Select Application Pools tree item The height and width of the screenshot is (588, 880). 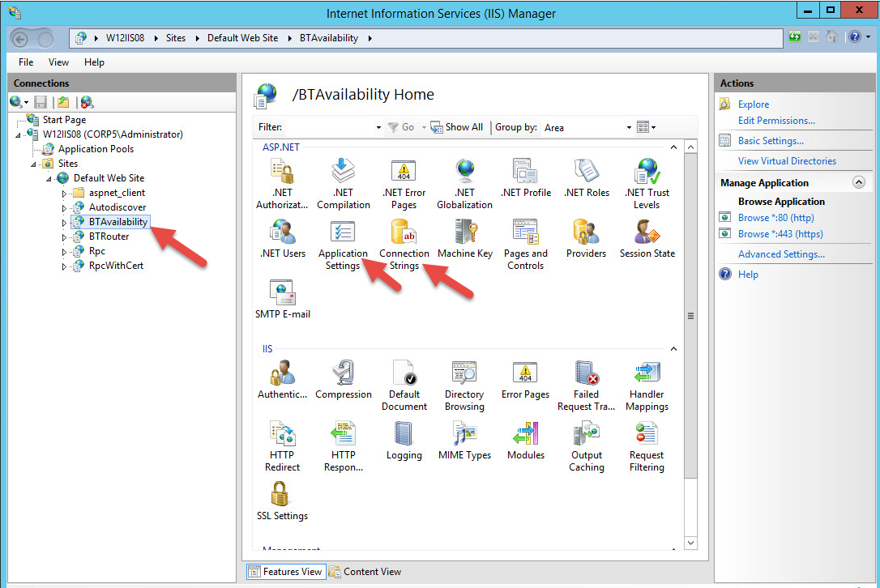tap(96, 149)
